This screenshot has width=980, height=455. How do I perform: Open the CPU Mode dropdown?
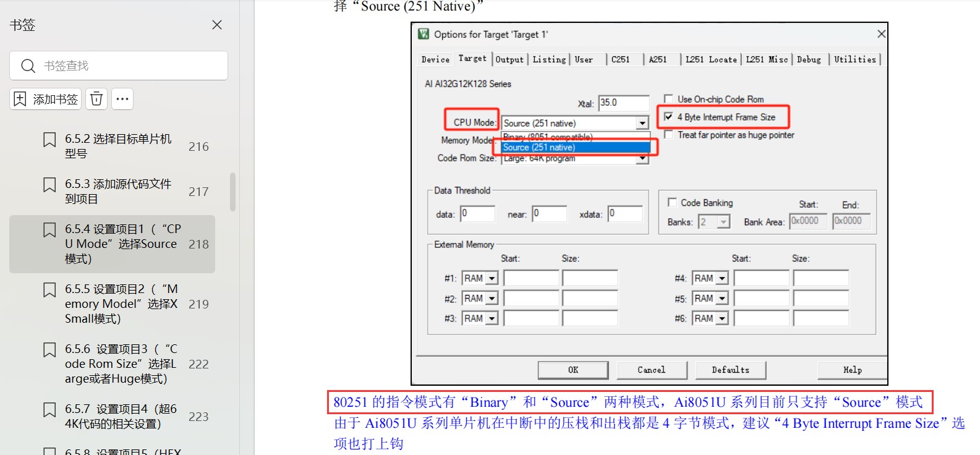click(x=642, y=123)
